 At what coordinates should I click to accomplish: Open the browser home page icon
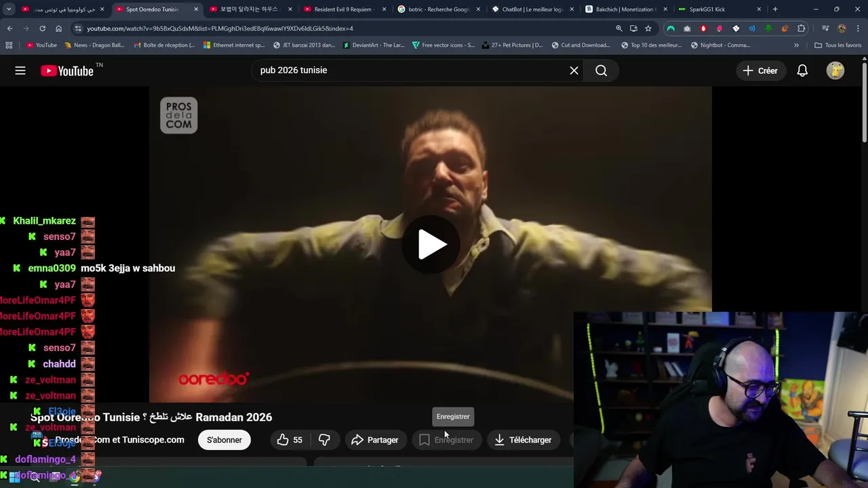tap(58, 28)
